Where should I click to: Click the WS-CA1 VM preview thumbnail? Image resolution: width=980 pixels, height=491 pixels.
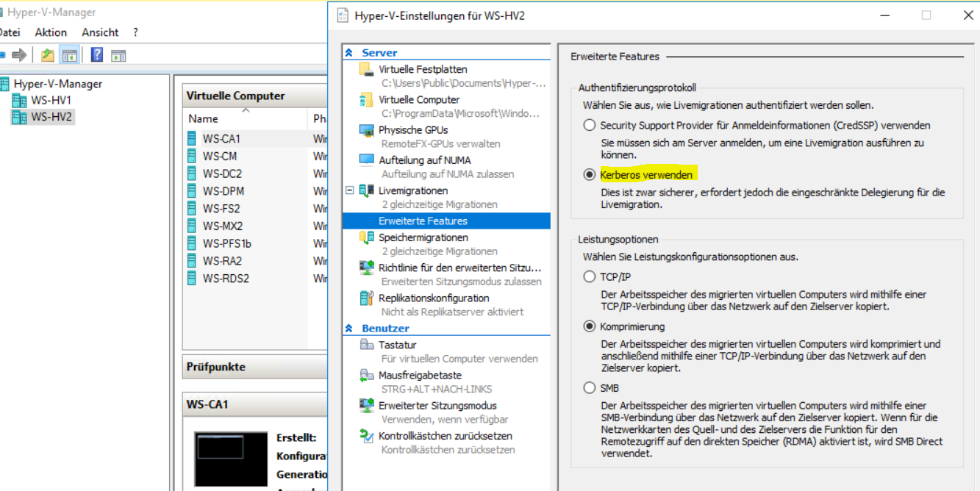[231, 461]
